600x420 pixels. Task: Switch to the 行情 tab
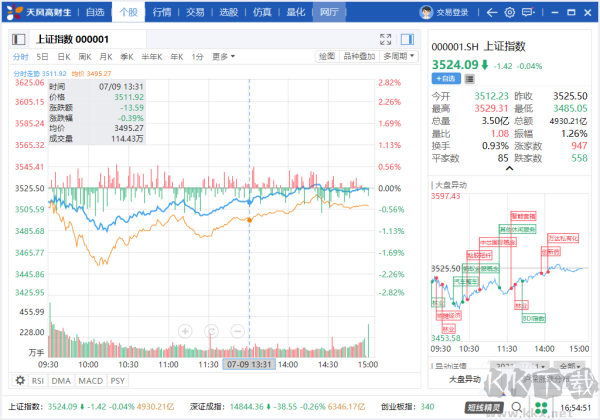[162, 13]
